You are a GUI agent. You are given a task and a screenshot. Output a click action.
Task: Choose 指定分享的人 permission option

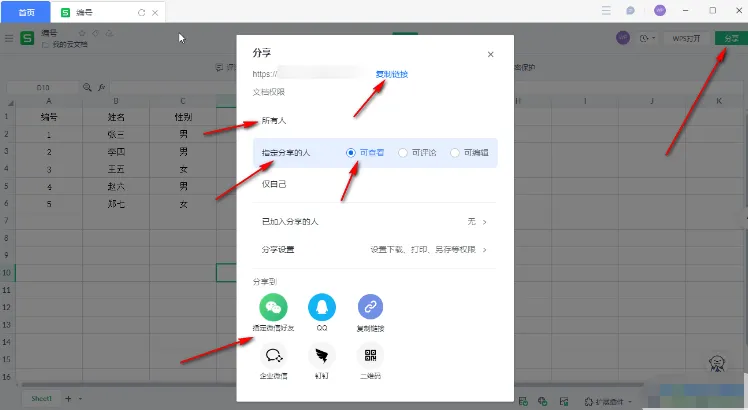click(x=286, y=153)
